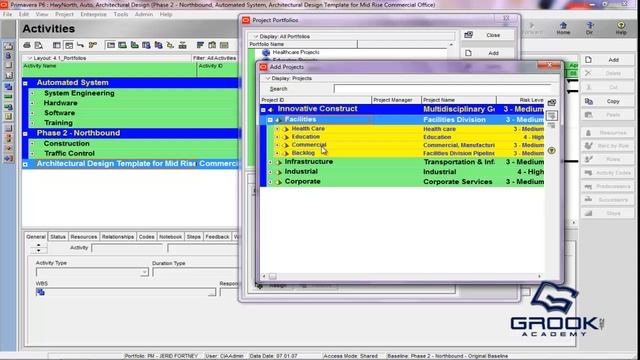The width and height of the screenshot is (640, 360).
Task: Click Add in the Activities command bar
Action: tap(607, 60)
